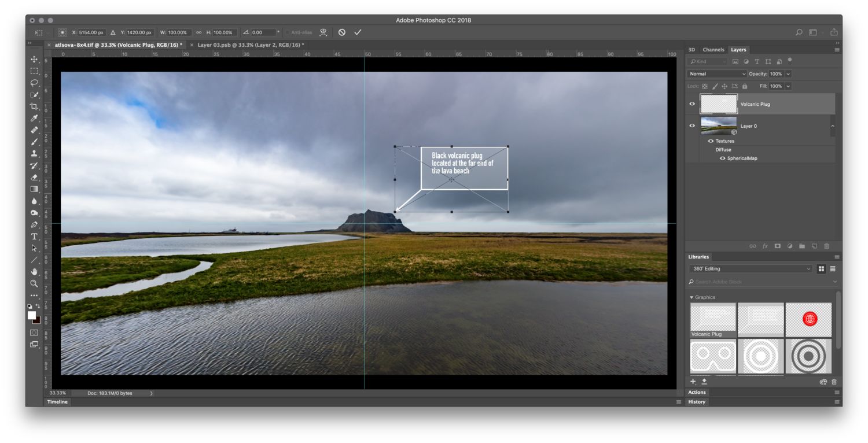Switch to the Channels panel tab
Image resolution: width=868 pixels, height=443 pixels.
[x=713, y=50]
